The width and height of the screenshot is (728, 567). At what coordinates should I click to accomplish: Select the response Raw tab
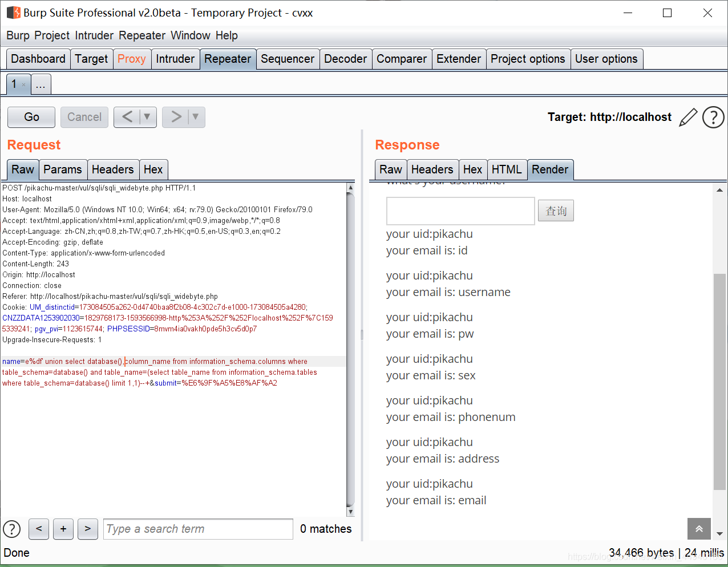click(x=391, y=169)
